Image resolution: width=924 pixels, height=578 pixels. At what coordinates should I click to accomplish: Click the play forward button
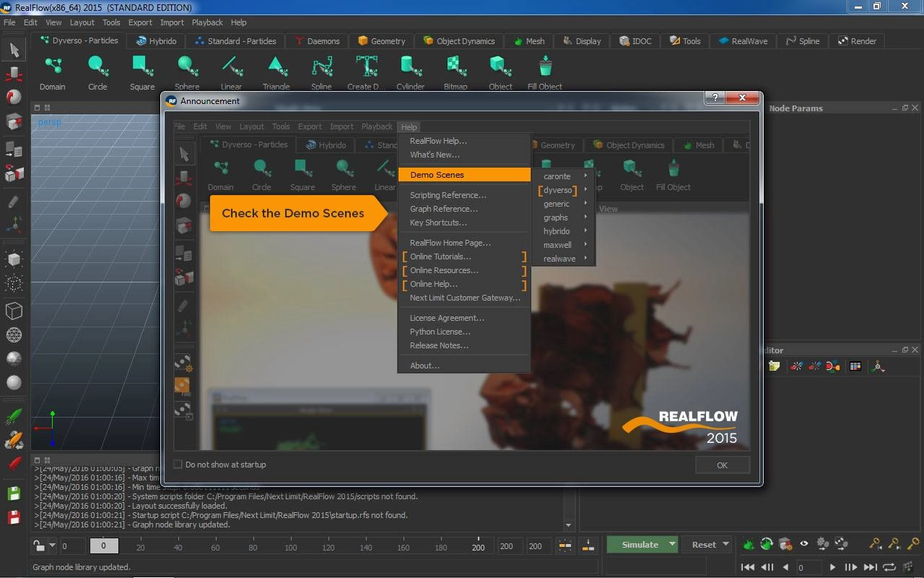[832, 567]
